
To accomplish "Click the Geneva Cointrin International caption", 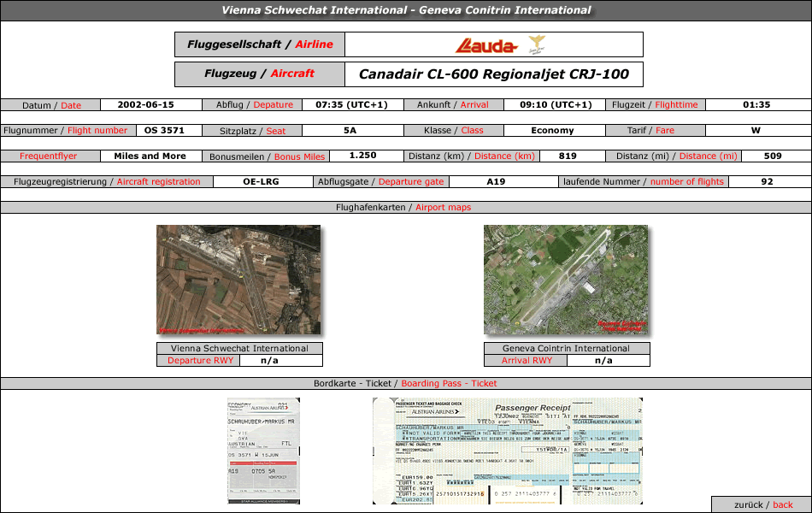I will [x=566, y=348].
